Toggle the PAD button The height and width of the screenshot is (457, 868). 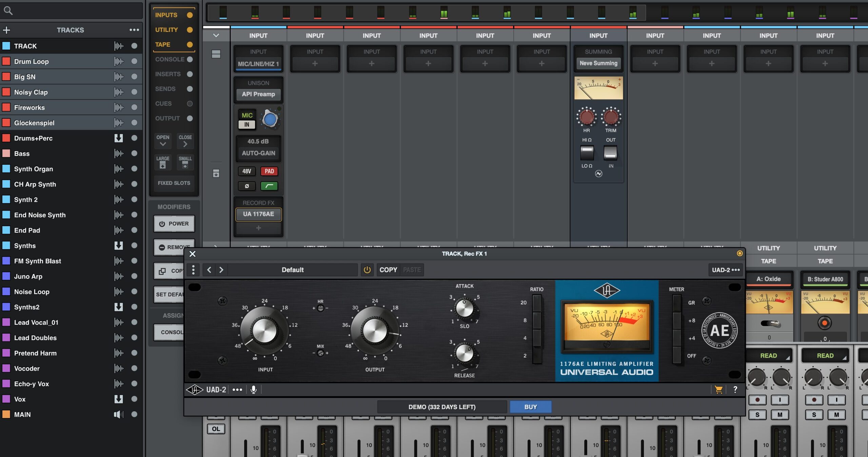pyautogui.click(x=269, y=171)
